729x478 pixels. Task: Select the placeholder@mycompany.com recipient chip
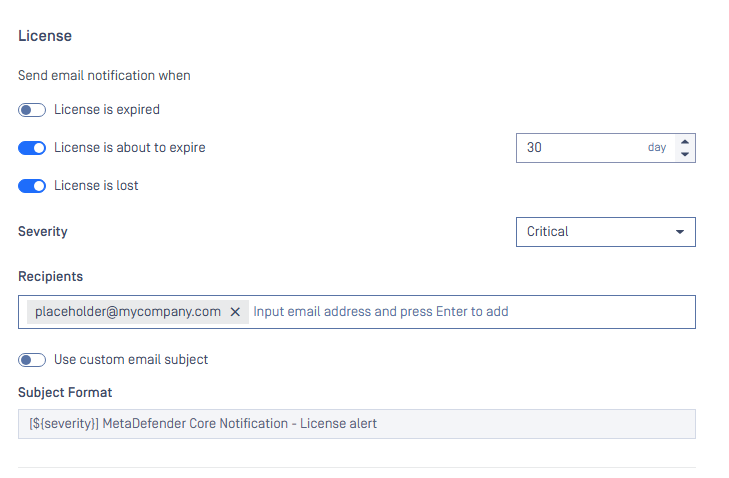[128, 312]
